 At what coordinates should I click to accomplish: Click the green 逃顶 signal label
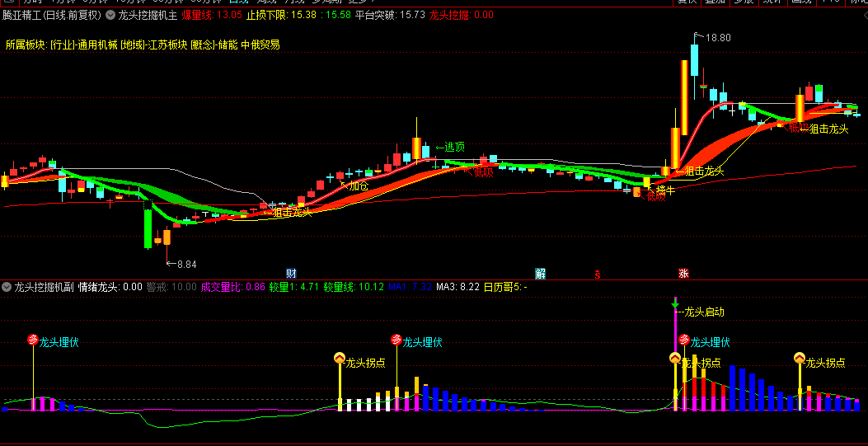455,148
